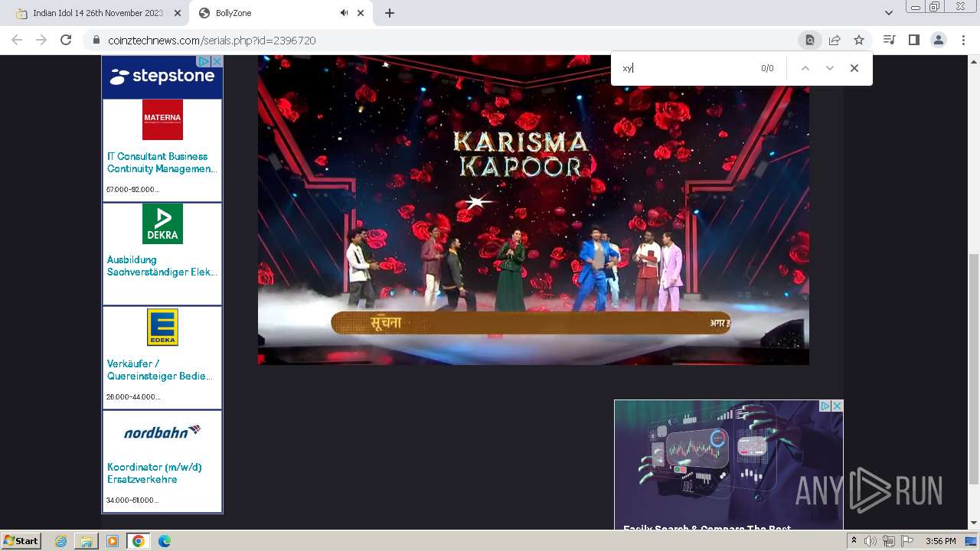Screen dimensions: 980x551
Task: Share this page icon
Action: (x=835, y=40)
